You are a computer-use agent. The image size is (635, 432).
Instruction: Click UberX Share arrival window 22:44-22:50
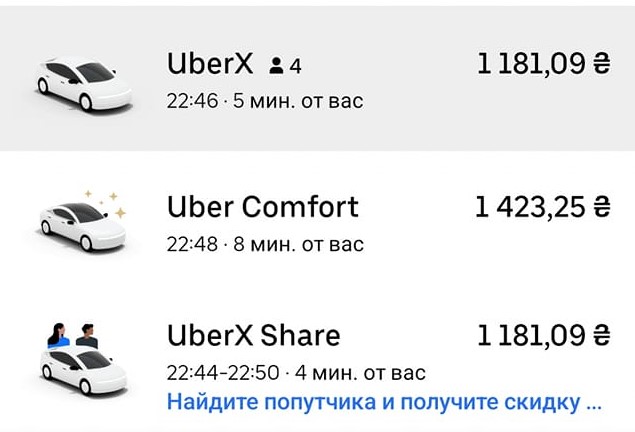(222, 373)
